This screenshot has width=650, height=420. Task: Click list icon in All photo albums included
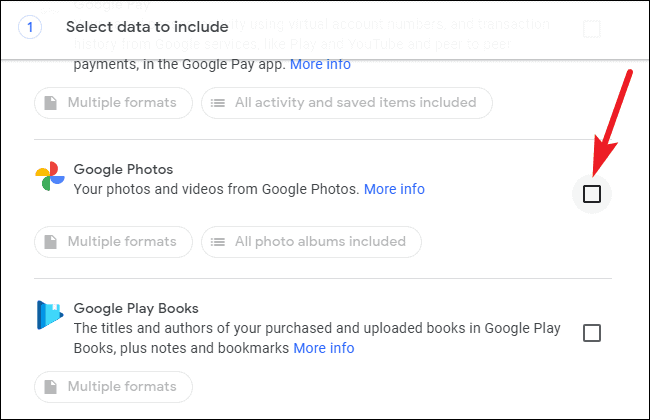(218, 242)
